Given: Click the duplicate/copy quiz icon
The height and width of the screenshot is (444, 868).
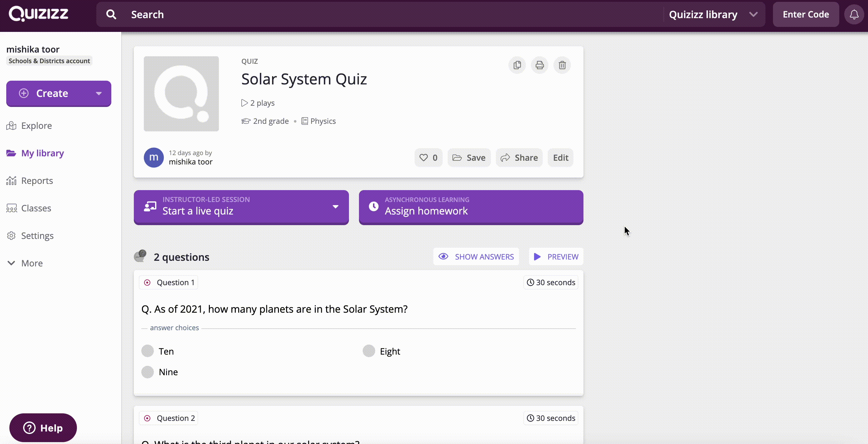Looking at the screenshot, I should 517,65.
